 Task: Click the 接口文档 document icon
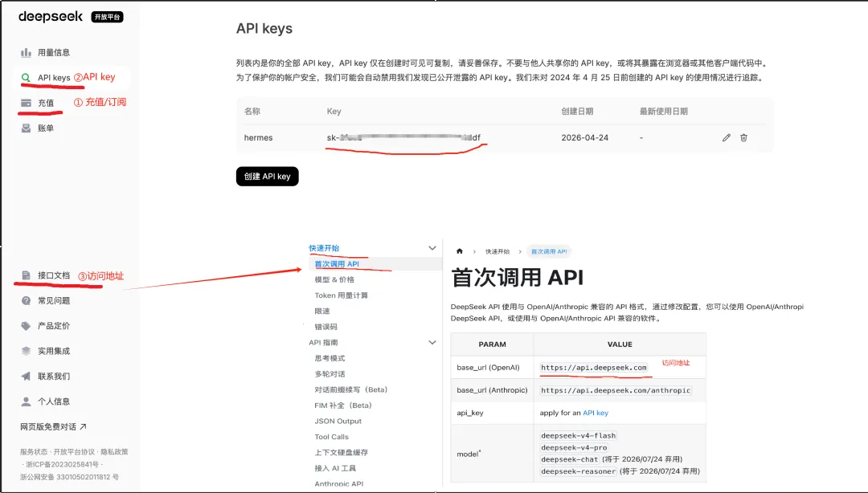coord(26,275)
